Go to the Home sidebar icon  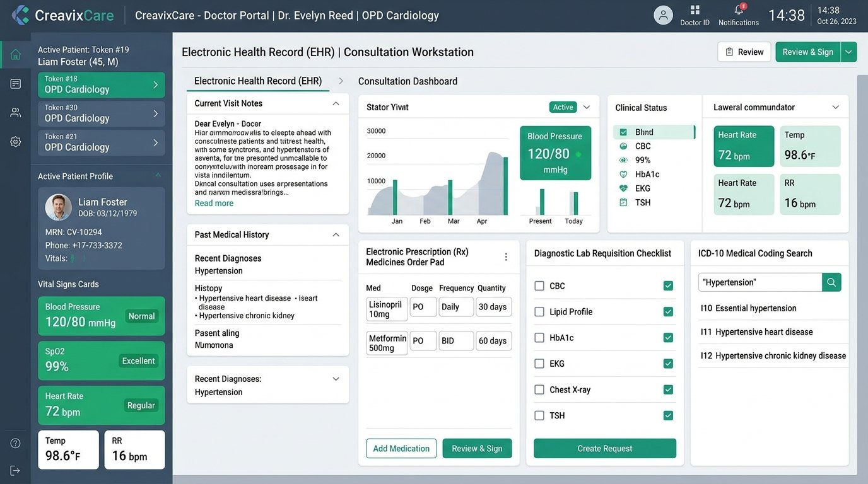(x=16, y=54)
